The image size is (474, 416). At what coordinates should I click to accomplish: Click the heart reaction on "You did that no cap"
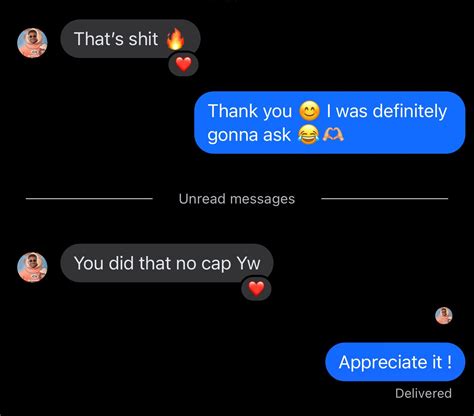pyautogui.click(x=256, y=288)
